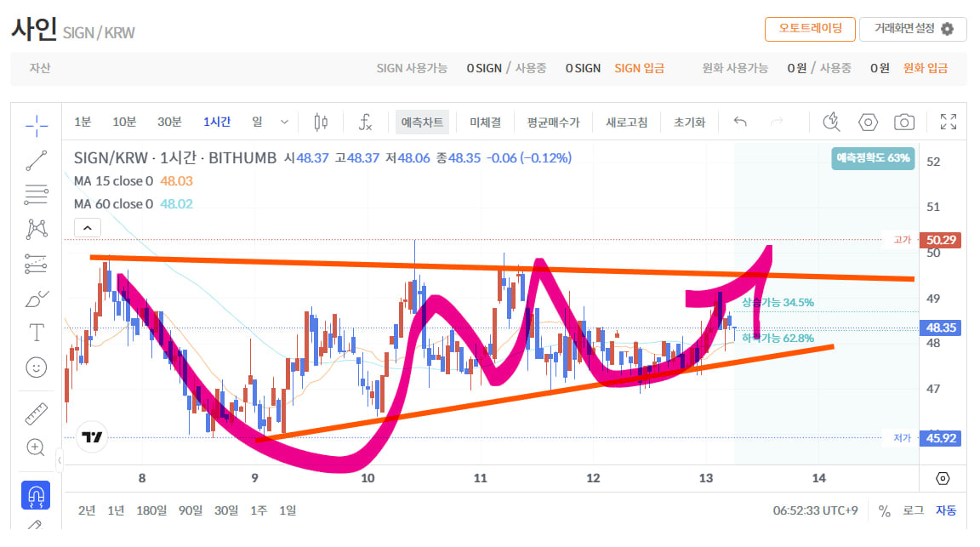Screen dimensions: 980x547
Task: Switch to the 30분 interval
Action: point(169,123)
